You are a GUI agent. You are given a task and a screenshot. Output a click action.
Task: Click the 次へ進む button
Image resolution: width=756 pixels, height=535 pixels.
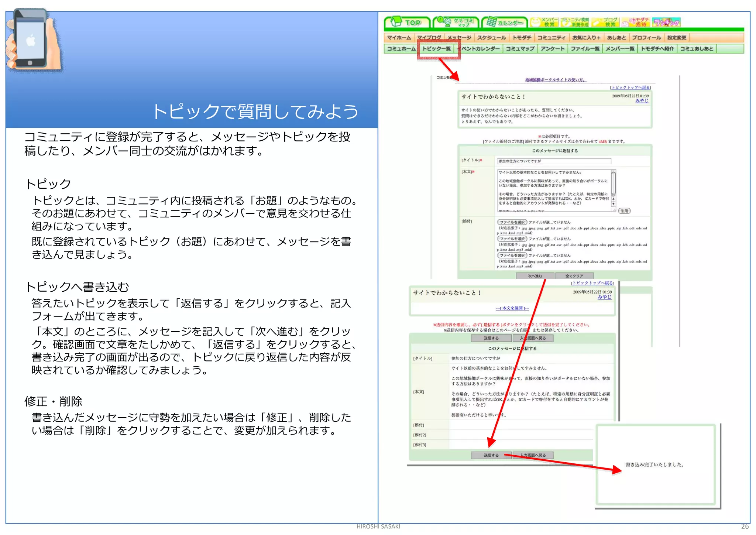[x=535, y=276]
